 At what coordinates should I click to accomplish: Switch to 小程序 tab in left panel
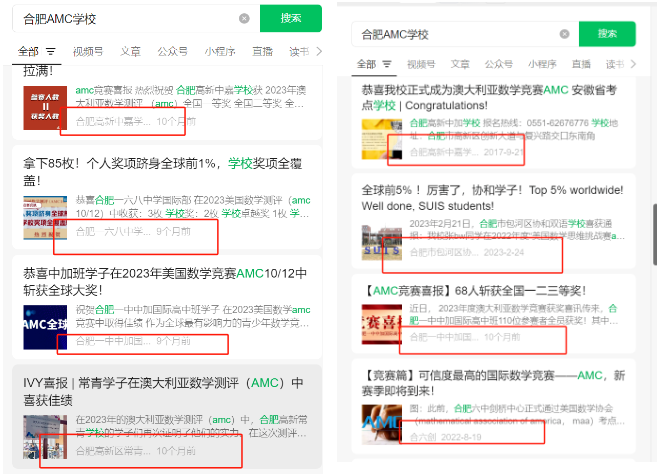click(220, 52)
